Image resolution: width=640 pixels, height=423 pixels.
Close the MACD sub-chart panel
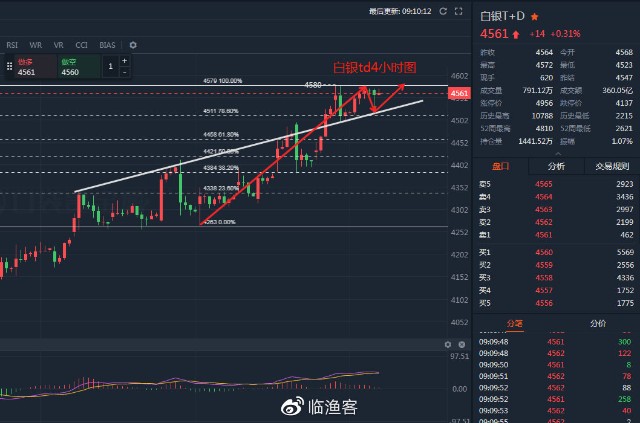(x=462, y=345)
